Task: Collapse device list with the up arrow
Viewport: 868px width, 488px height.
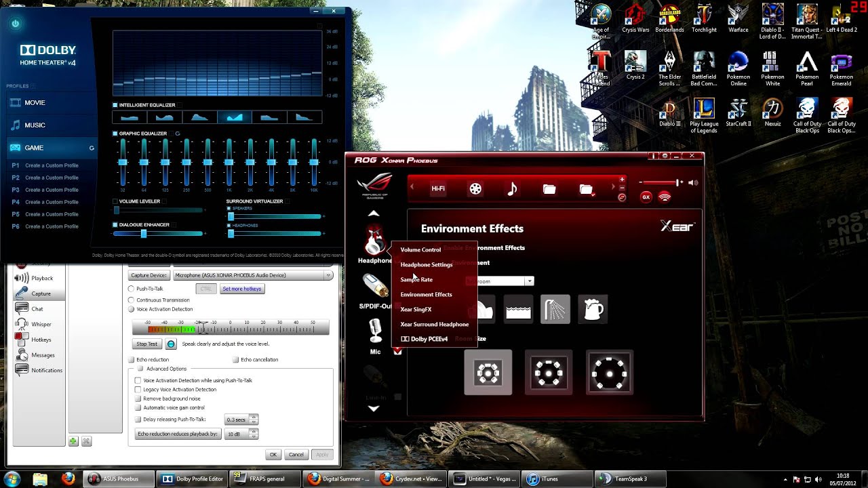Action: point(374,213)
